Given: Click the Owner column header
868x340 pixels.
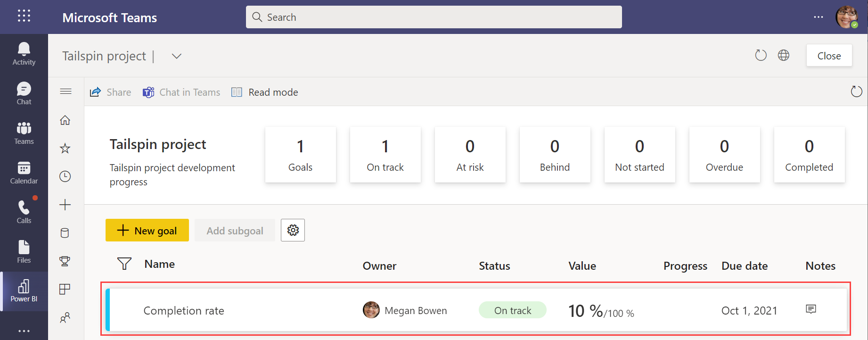Looking at the screenshot, I should 379,266.
